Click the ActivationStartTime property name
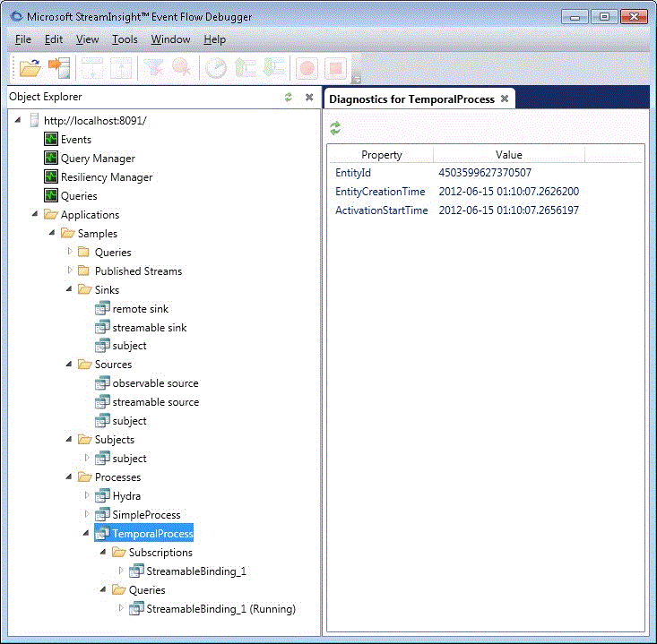This screenshot has width=657, height=644. (x=381, y=210)
